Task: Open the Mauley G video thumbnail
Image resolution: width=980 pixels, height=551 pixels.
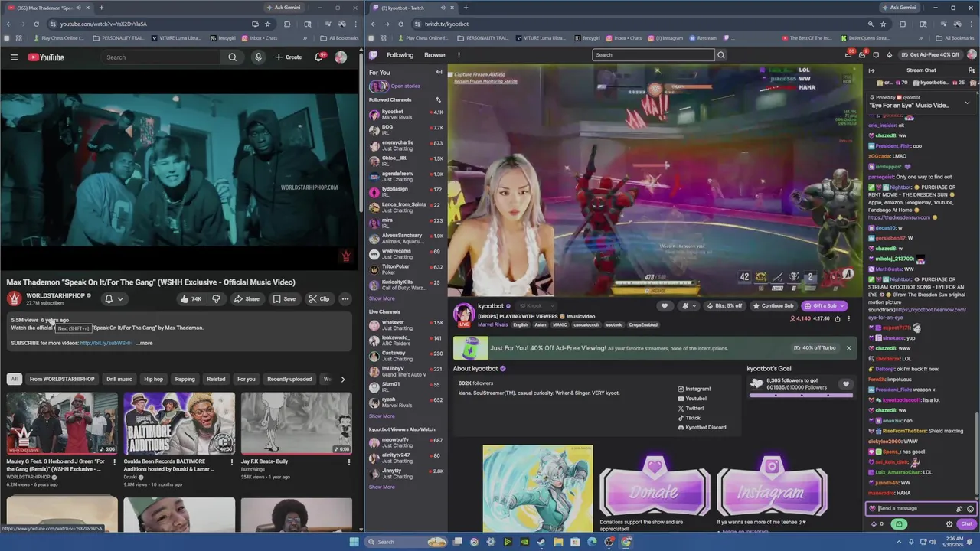Action: [x=62, y=423]
